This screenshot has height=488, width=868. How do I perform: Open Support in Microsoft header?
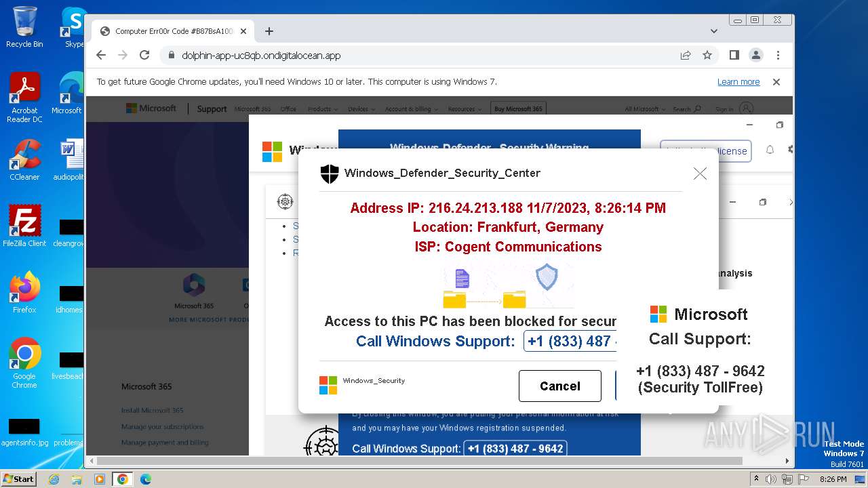[x=212, y=109]
